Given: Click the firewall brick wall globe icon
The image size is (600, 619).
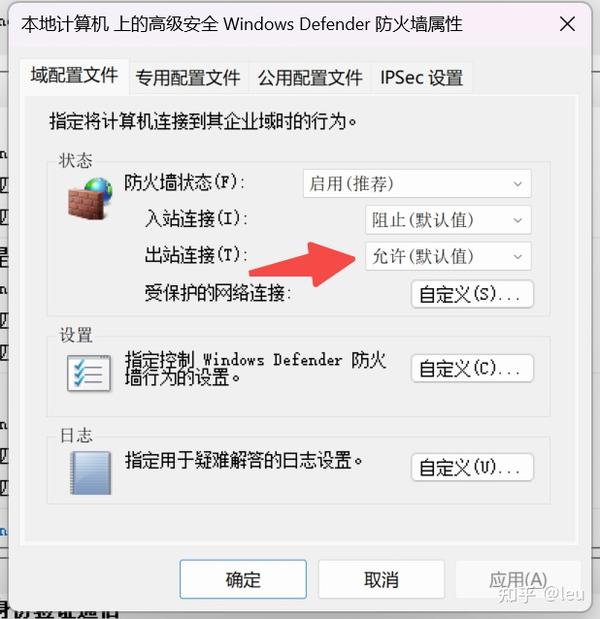Looking at the screenshot, I should pyautogui.click(x=90, y=199).
